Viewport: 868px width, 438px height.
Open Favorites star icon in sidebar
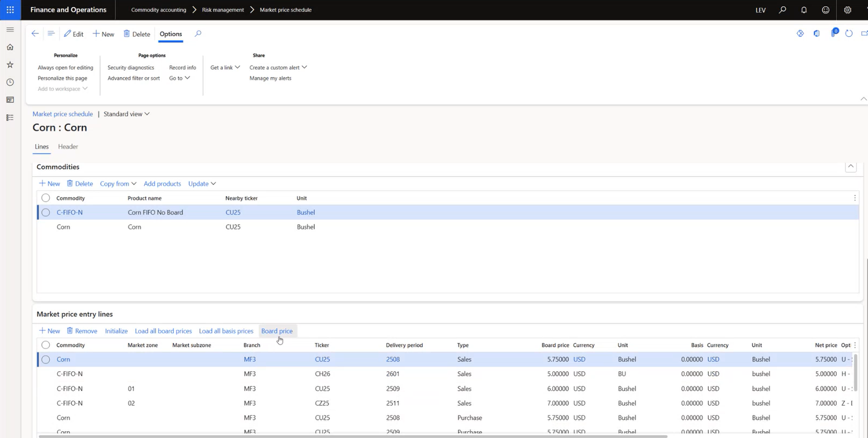coord(10,65)
